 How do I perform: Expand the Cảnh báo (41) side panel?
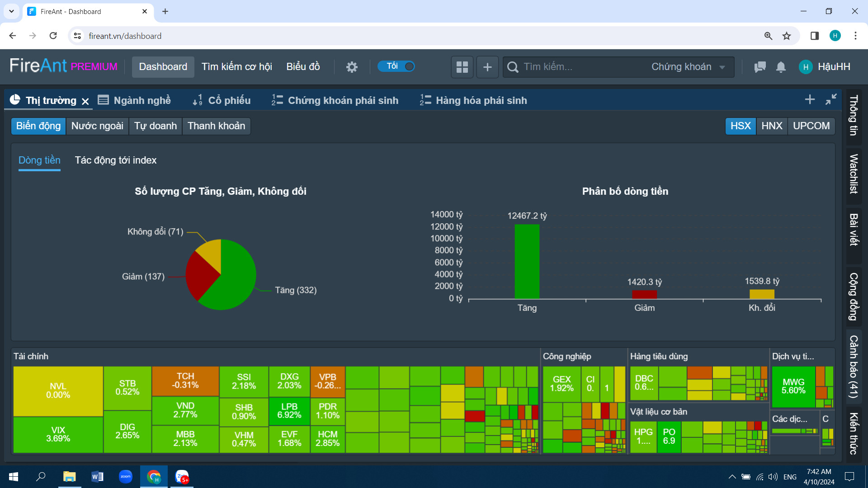854,366
